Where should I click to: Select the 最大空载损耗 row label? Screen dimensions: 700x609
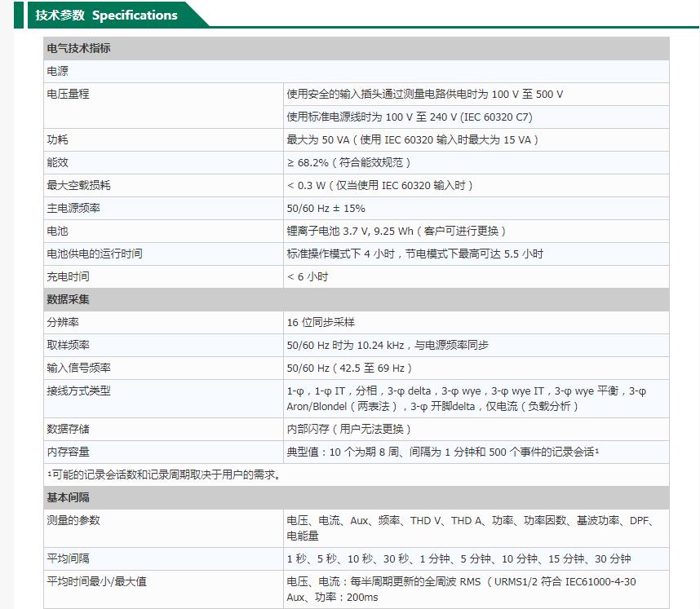point(79,186)
